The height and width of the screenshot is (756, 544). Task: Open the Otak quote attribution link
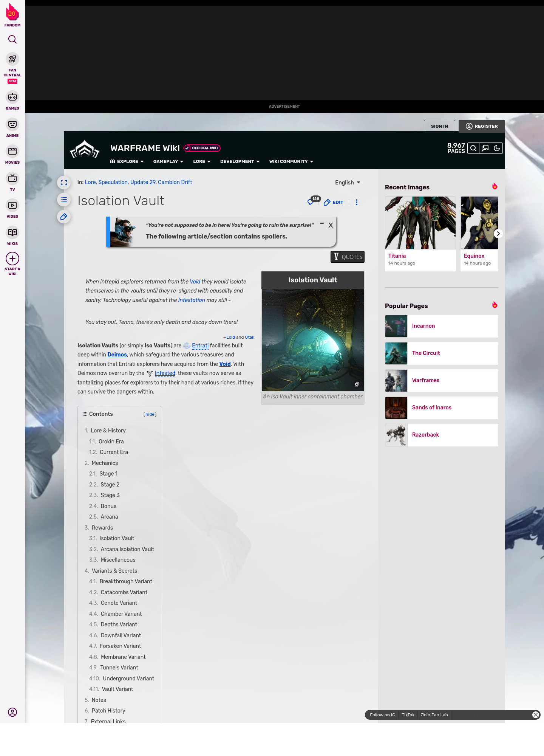coord(250,337)
